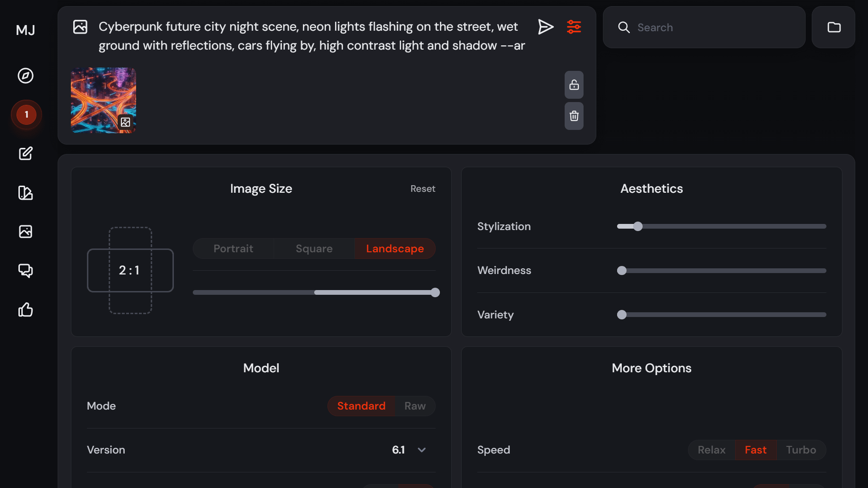Open the chat icon in the sidebar
Screen dimensions: 868x488
(26, 271)
